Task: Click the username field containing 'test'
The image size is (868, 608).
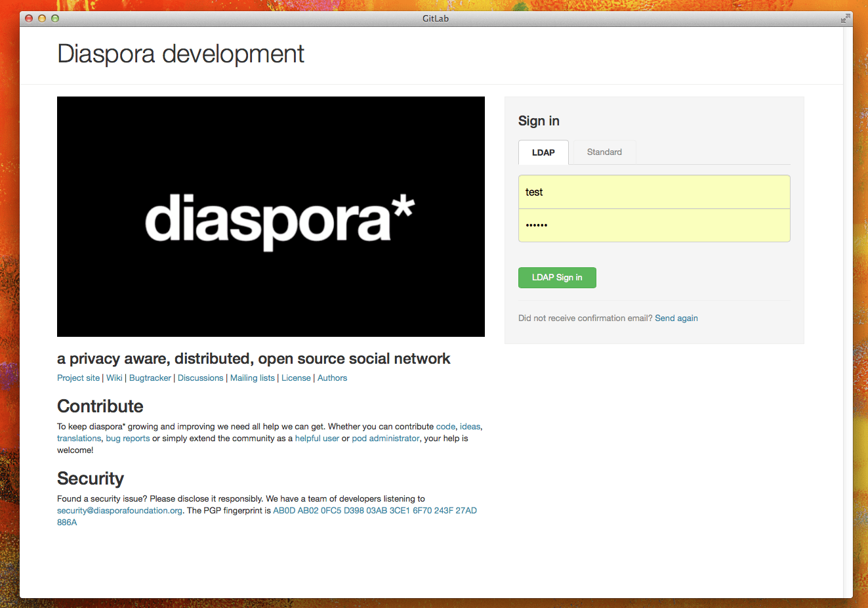Action: (653, 192)
